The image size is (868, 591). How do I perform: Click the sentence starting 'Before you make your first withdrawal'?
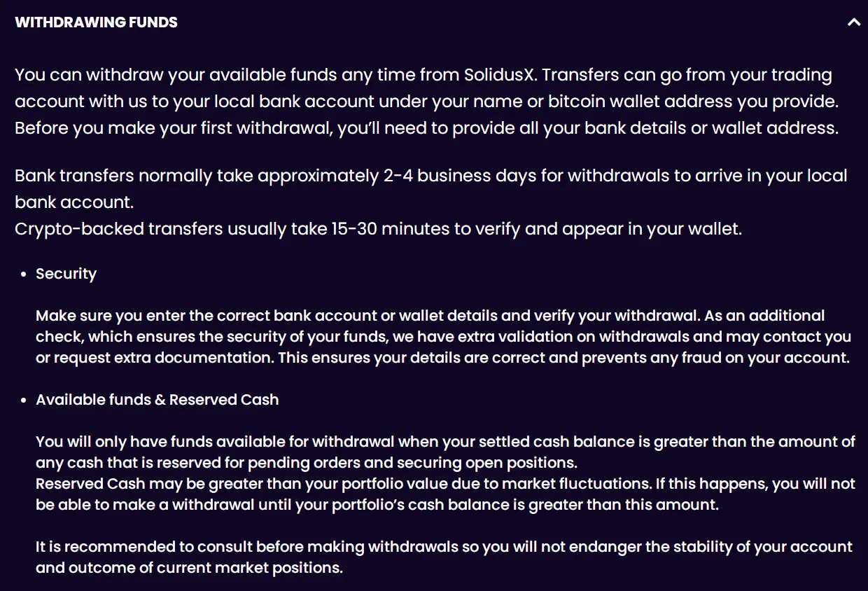click(426, 129)
